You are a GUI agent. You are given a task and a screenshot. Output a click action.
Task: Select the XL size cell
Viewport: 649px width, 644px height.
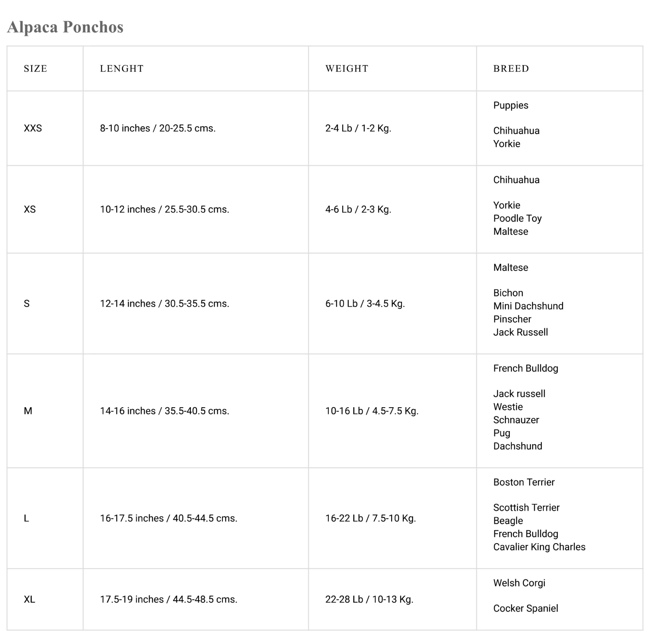tap(29, 599)
